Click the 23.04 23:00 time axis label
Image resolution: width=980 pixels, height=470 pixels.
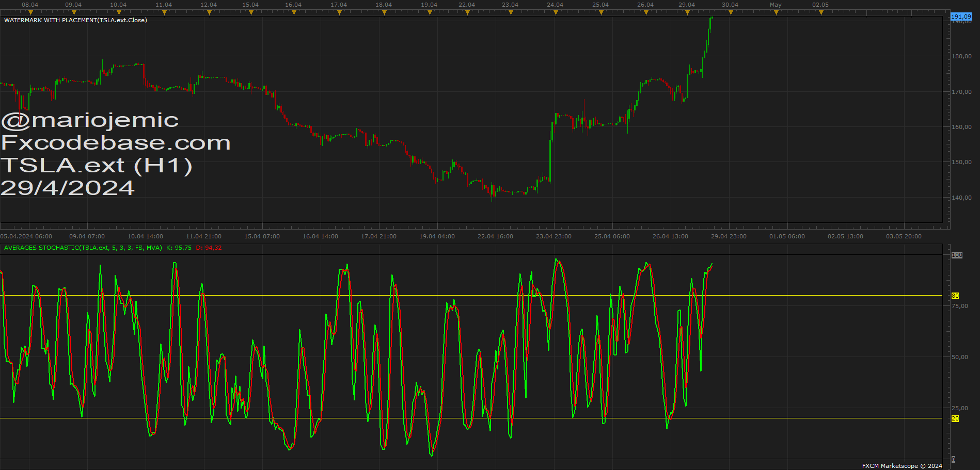point(554,236)
